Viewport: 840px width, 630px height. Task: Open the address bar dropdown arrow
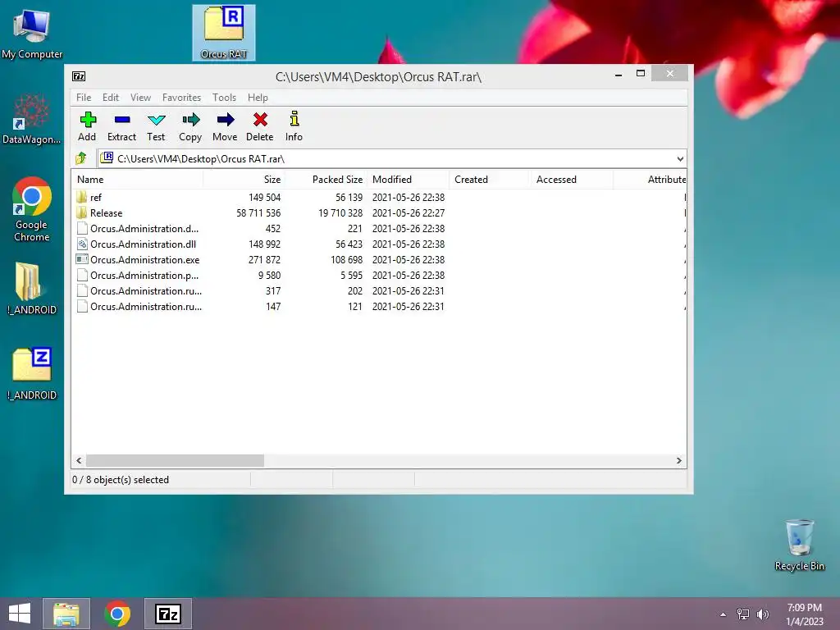pyautogui.click(x=680, y=158)
